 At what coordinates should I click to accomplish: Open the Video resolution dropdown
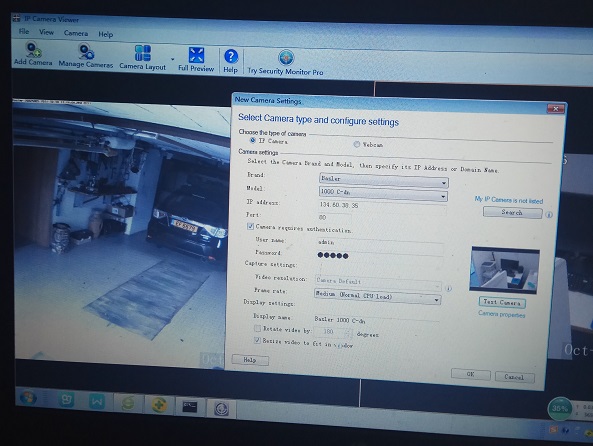[378, 283]
